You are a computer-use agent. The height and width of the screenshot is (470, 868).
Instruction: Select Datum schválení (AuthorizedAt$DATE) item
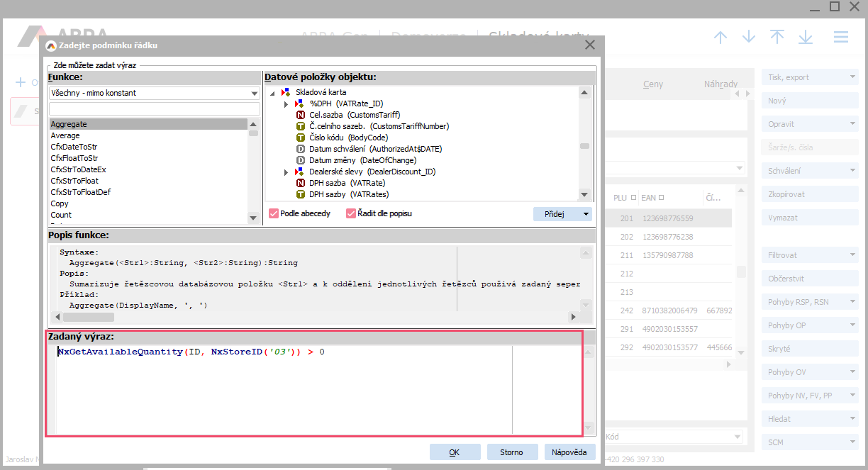click(x=376, y=149)
